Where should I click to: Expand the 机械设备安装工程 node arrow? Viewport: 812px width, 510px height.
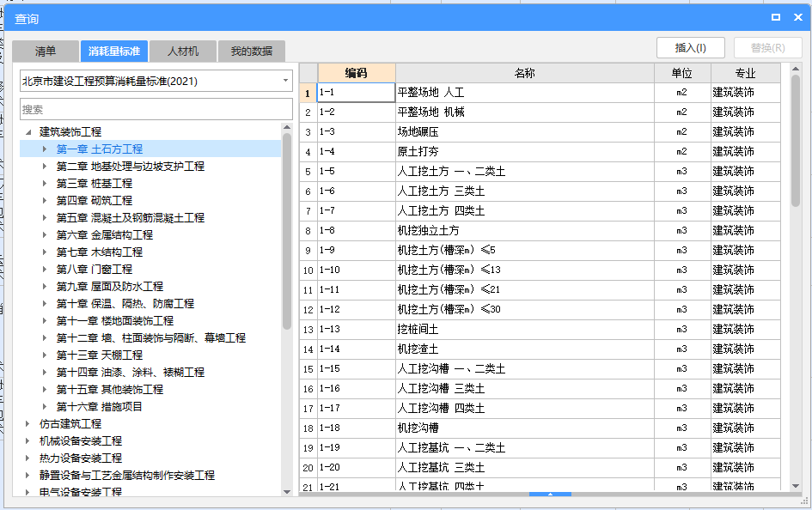27,440
